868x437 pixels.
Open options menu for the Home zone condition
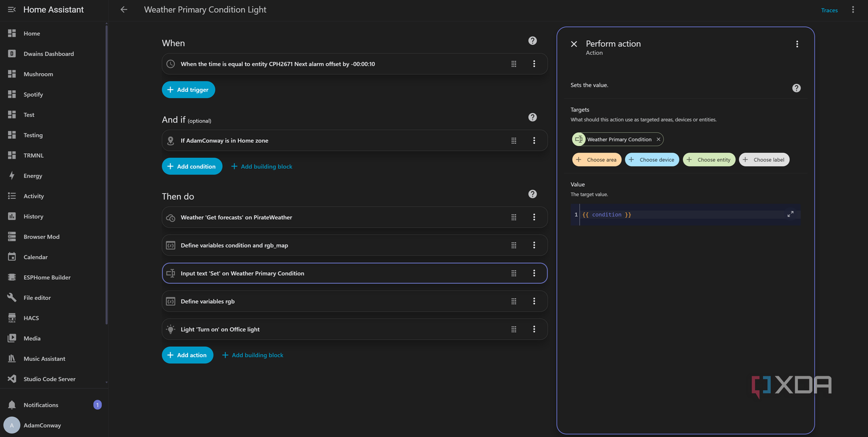534,140
